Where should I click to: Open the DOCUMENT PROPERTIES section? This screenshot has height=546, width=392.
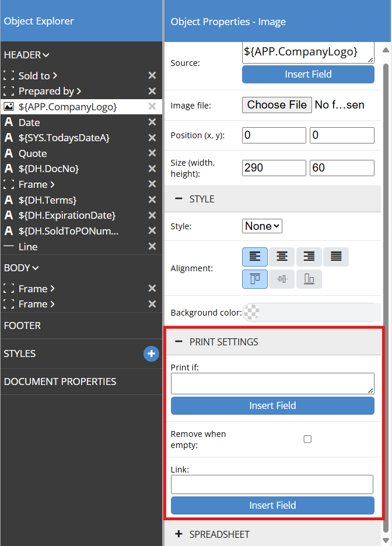coord(60,381)
